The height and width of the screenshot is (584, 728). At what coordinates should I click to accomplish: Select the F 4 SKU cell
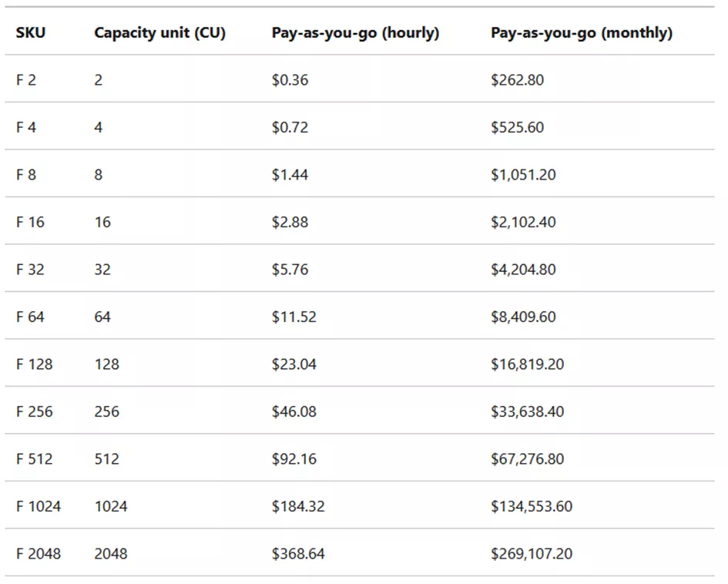[26, 127]
